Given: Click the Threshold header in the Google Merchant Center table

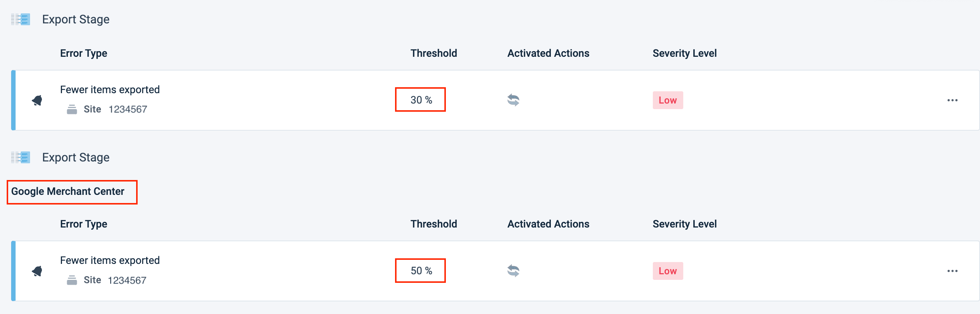Looking at the screenshot, I should click(434, 224).
